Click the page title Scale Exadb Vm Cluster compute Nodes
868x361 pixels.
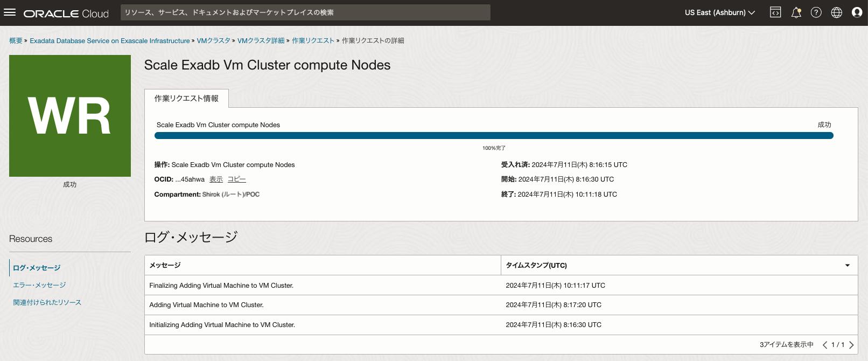coord(267,65)
